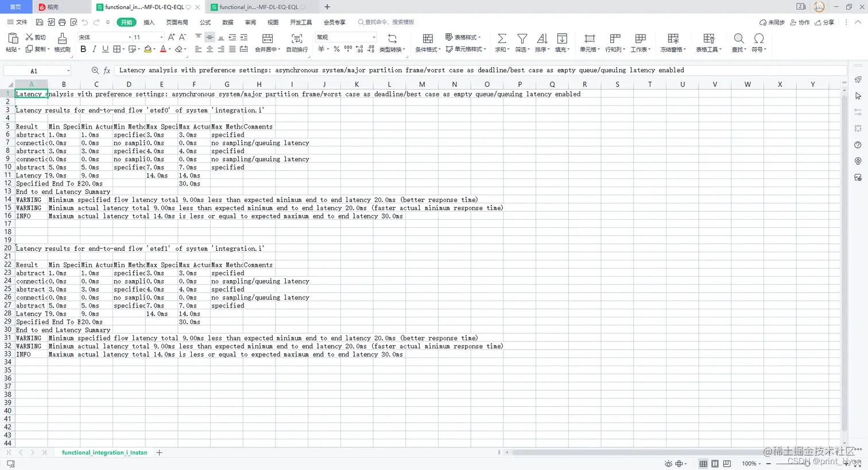Click the increase indent icon
Viewport: 868px width, 470px height.
[x=243, y=37]
